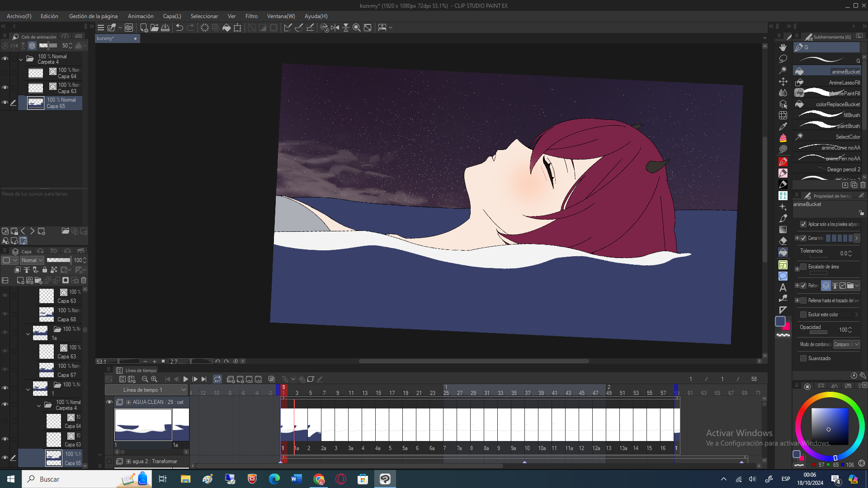Enable the Suavizado checkbox
The width and height of the screenshot is (868, 488).
[x=803, y=358]
